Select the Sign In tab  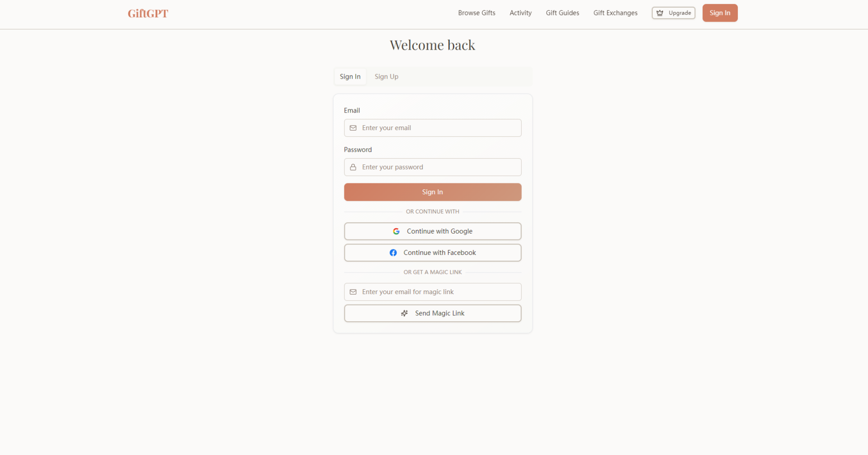pos(350,77)
